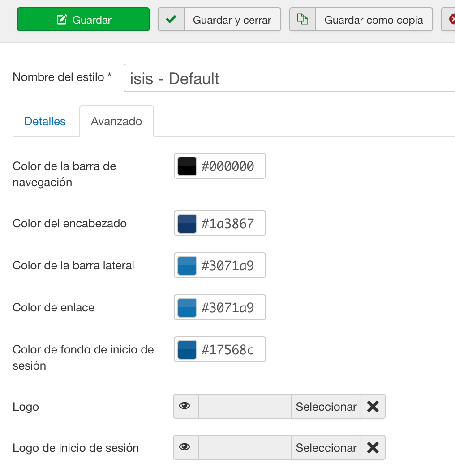Screen dimensions: 455x476
Task: Click Seleccionar for Logo de inicio de sesión
Action: click(x=326, y=447)
